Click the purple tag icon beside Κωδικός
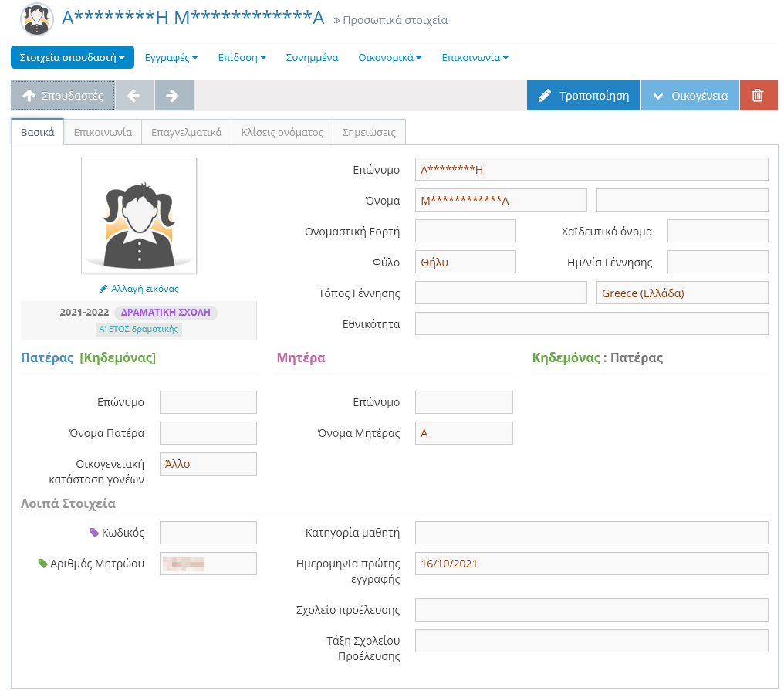784x691 pixels. 94,533
